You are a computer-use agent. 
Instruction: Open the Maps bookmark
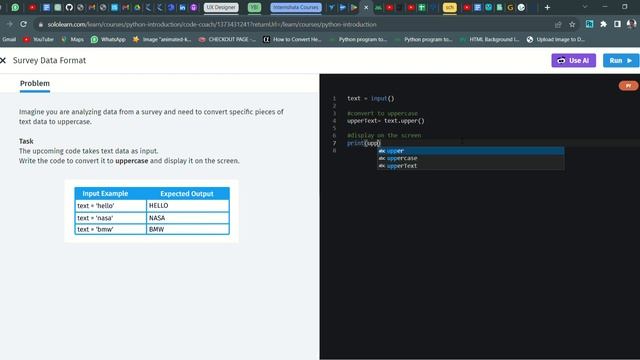pyautogui.click(x=72, y=40)
